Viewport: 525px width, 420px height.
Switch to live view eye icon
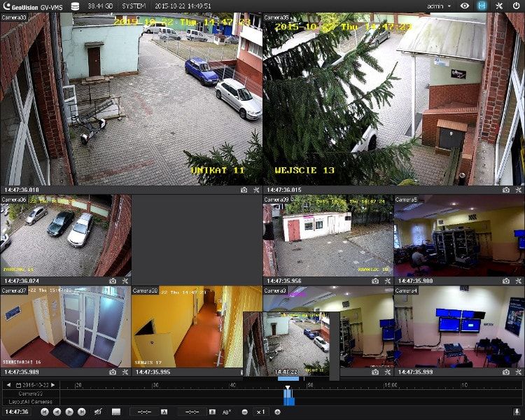[x=465, y=6]
